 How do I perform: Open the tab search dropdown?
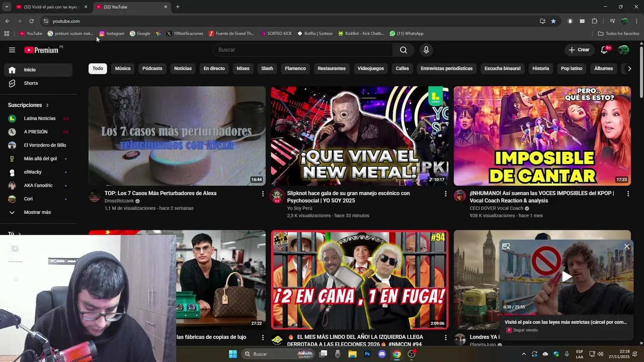(7, 7)
